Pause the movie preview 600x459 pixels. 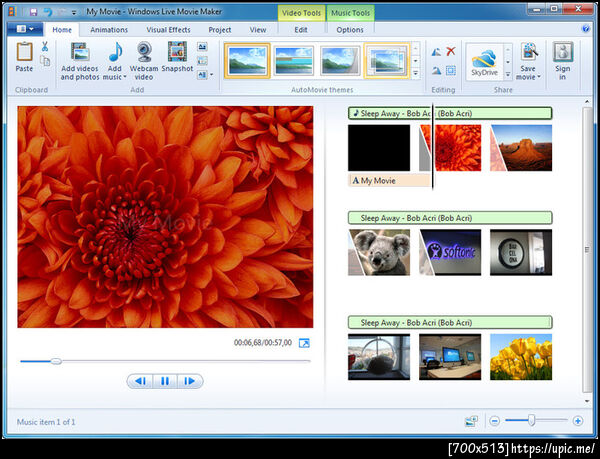tap(165, 381)
